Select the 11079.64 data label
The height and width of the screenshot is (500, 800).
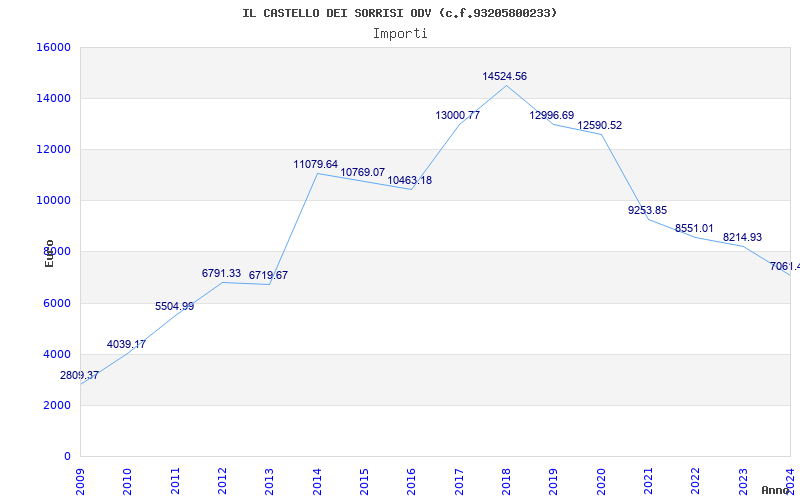(x=315, y=165)
